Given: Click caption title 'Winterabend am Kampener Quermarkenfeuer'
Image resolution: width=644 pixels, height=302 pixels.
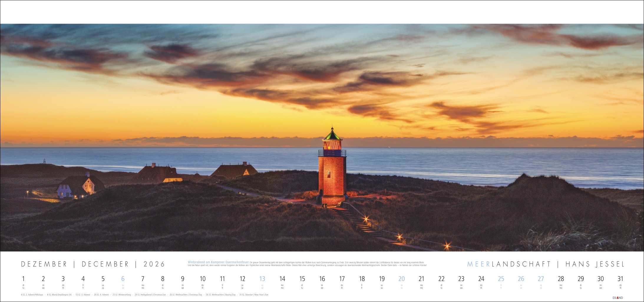Looking at the screenshot, I should coord(218,262).
